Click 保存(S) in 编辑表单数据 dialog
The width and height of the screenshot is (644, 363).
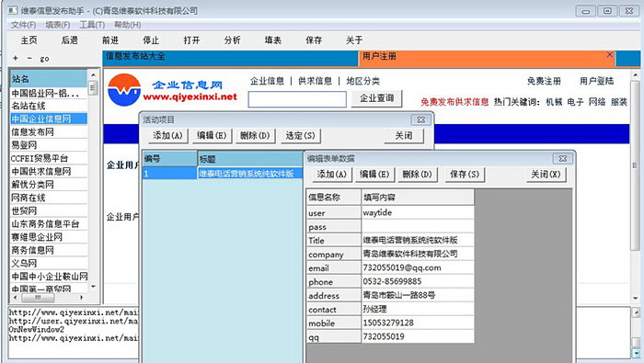(465, 175)
